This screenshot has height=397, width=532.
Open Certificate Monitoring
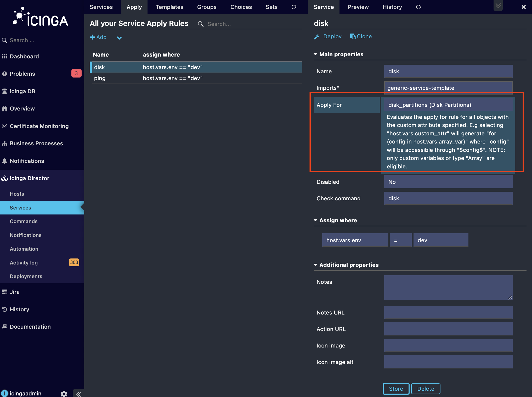pyautogui.click(x=39, y=126)
